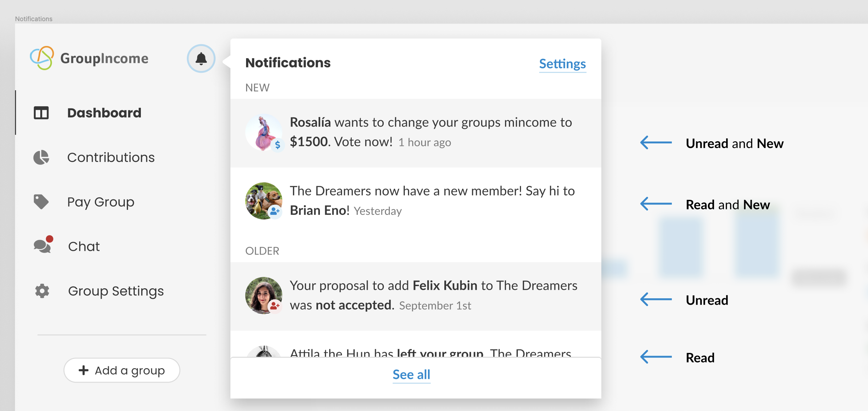The width and height of the screenshot is (868, 411).
Task: Click See all at the bottom
Action: click(x=411, y=374)
